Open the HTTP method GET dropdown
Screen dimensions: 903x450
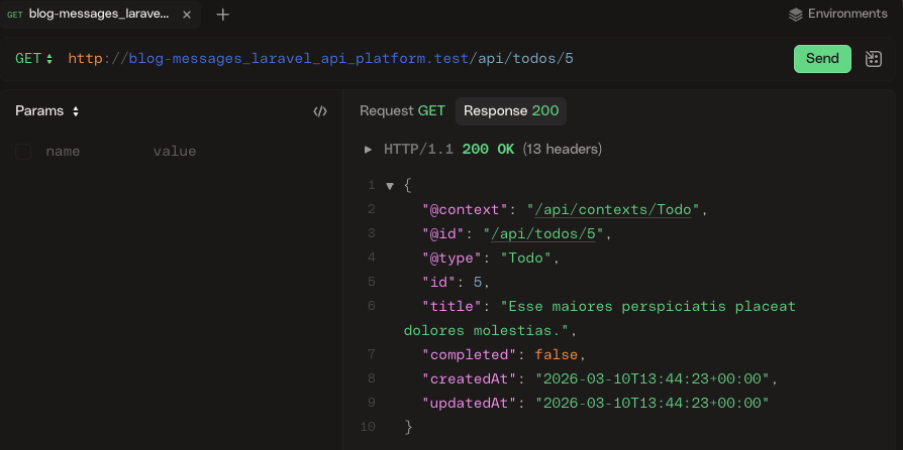[34, 59]
